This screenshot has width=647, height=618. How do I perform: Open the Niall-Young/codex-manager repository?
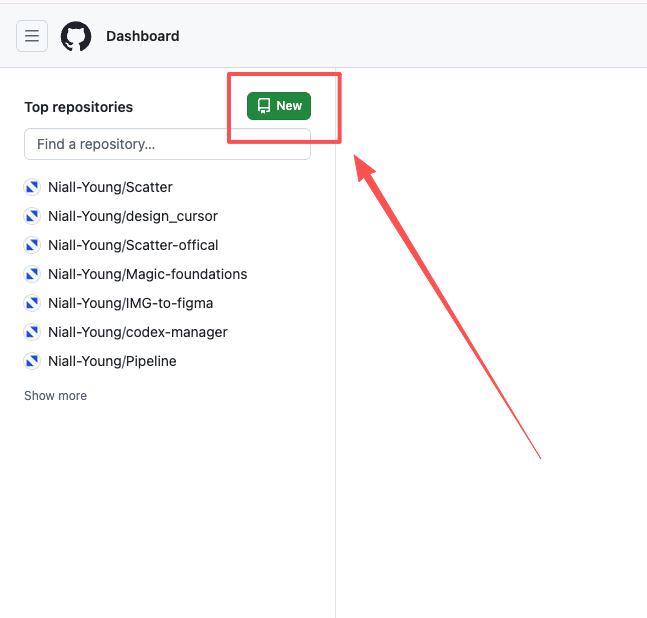coord(138,332)
